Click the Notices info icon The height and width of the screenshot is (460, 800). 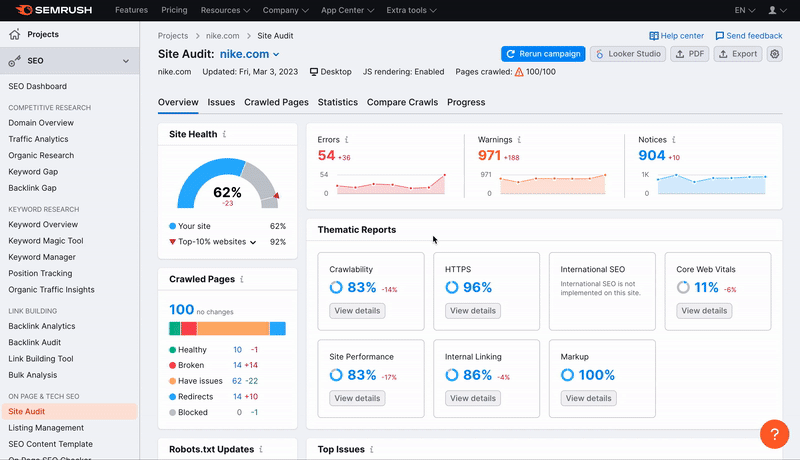(x=673, y=140)
